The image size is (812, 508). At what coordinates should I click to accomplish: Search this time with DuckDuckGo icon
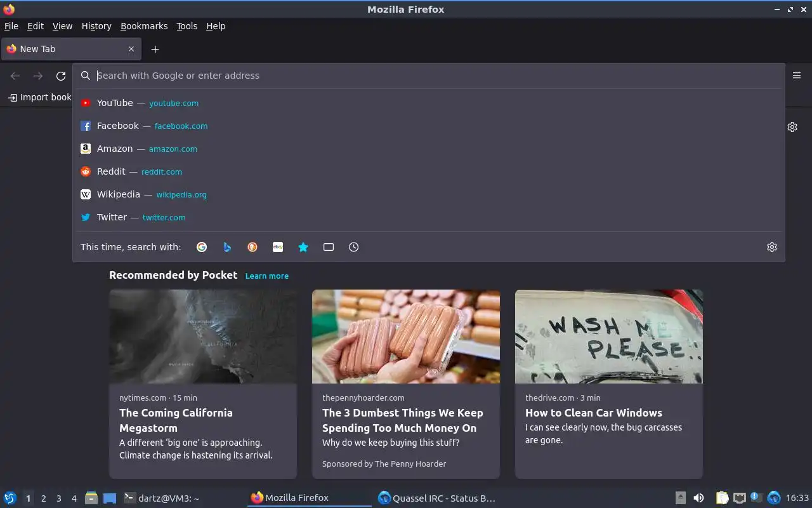[252, 247]
